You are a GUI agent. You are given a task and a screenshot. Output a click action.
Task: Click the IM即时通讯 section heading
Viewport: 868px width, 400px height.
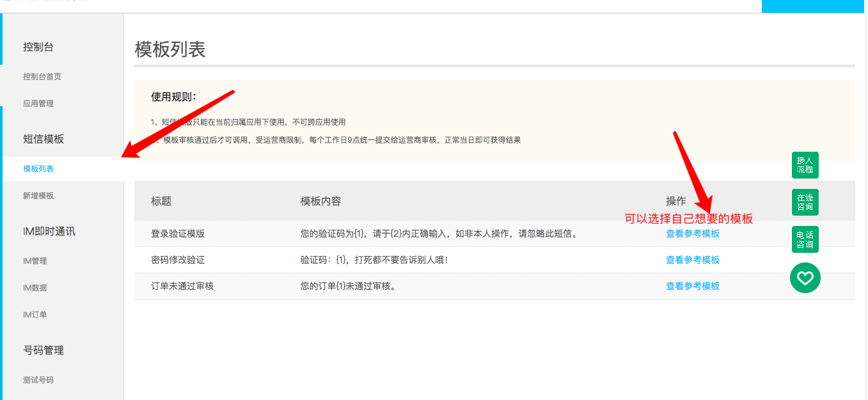tap(49, 232)
